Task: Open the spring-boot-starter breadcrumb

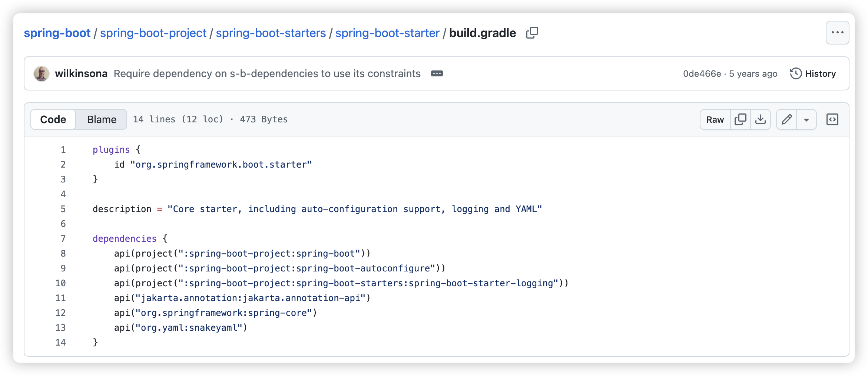Action: pyautogui.click(x=387, y=33)
